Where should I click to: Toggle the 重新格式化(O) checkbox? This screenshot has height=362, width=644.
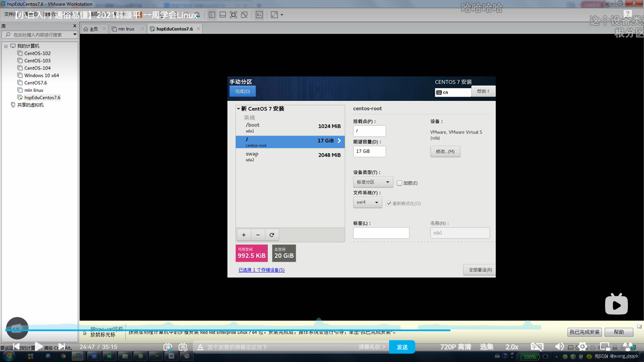(x=388, y=203)
